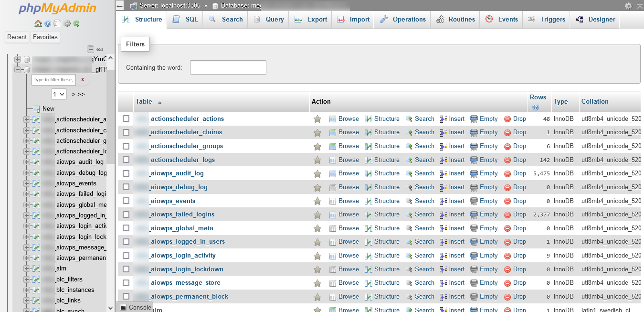
Task: Open the Export tab
Action: pyautogui.click(x=311, y=20)
